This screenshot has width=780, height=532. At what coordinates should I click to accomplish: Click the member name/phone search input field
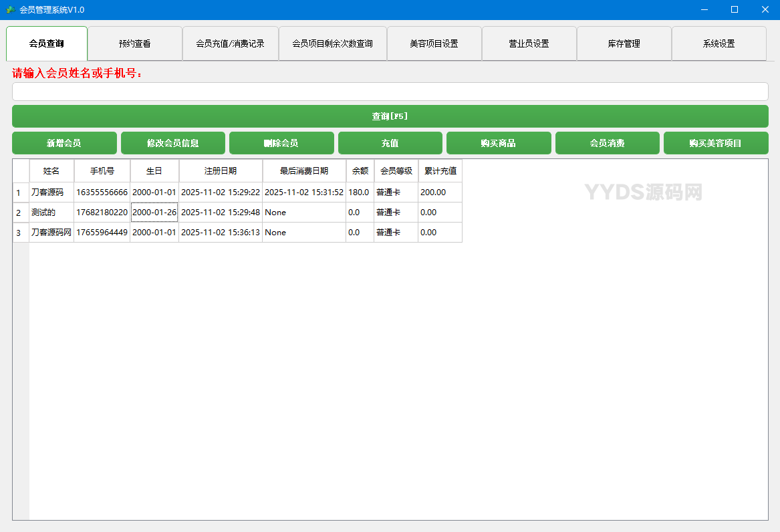[x=390, y=91]
